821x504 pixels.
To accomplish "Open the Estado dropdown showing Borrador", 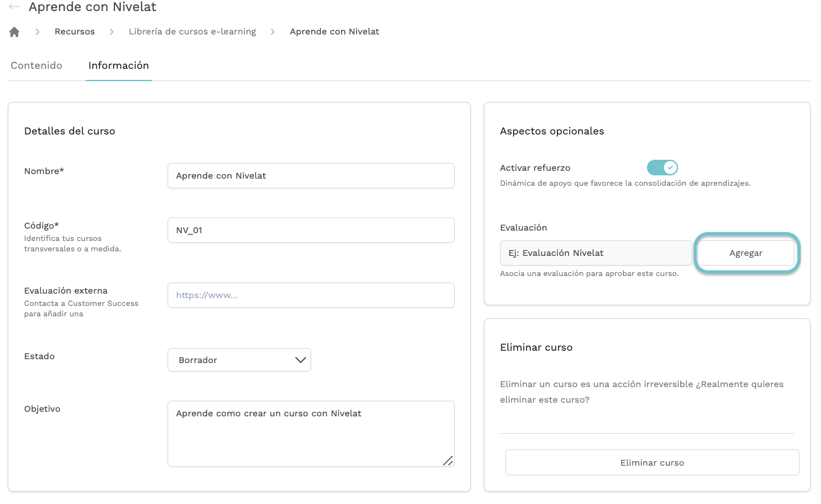I will tap(239, 360).
